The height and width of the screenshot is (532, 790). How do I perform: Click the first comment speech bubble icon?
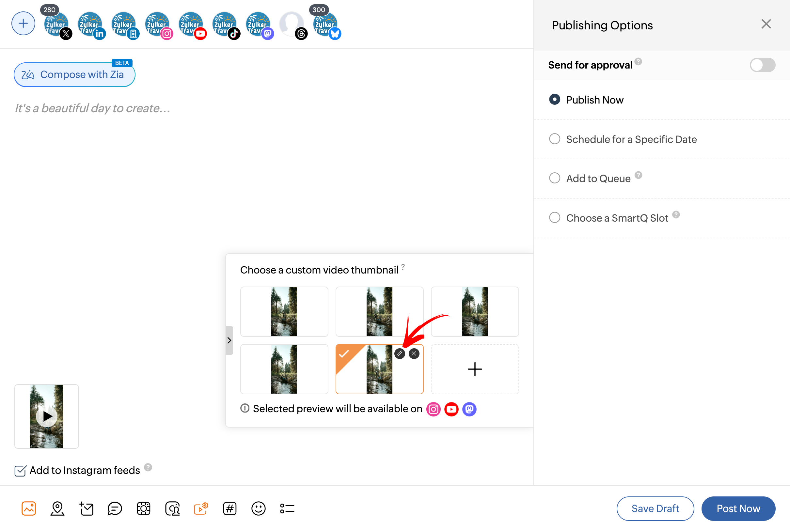pos(115,508)
